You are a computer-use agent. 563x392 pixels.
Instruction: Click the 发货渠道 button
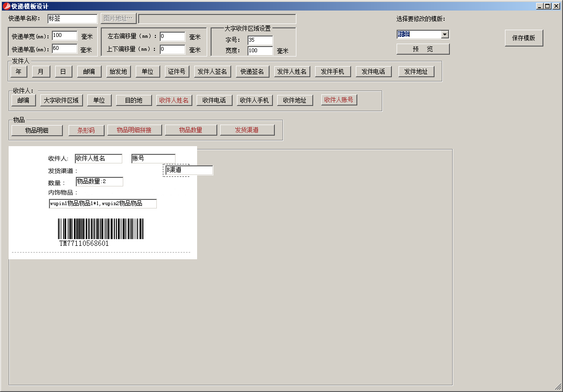(247, 130)
